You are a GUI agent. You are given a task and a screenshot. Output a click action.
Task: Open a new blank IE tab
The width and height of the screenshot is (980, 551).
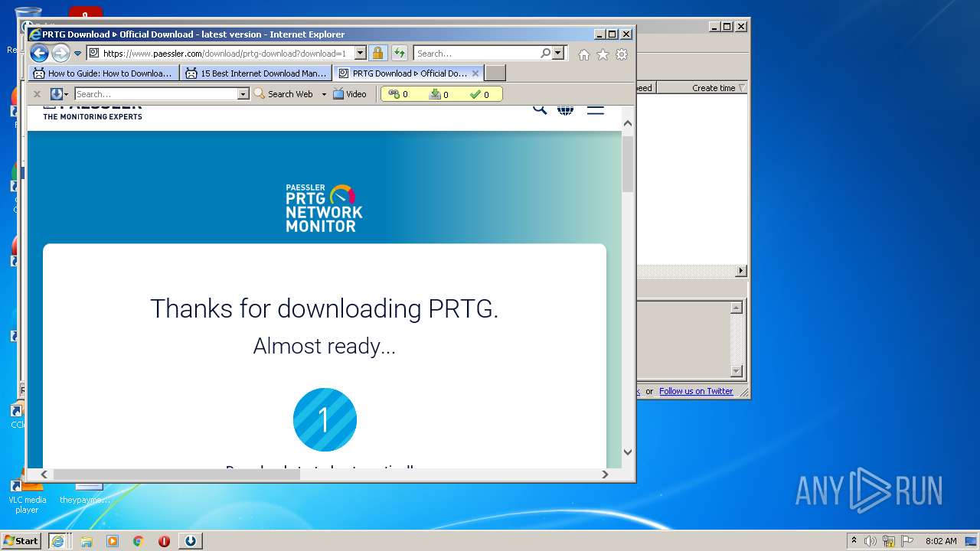[x=495, y=73]
